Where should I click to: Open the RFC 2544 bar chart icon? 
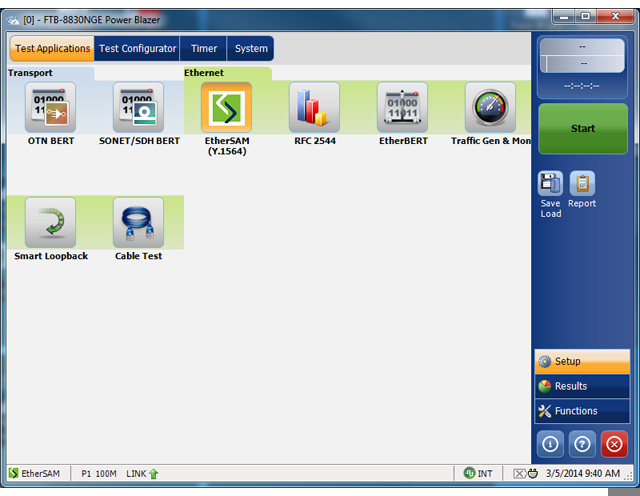pos(314,107)
